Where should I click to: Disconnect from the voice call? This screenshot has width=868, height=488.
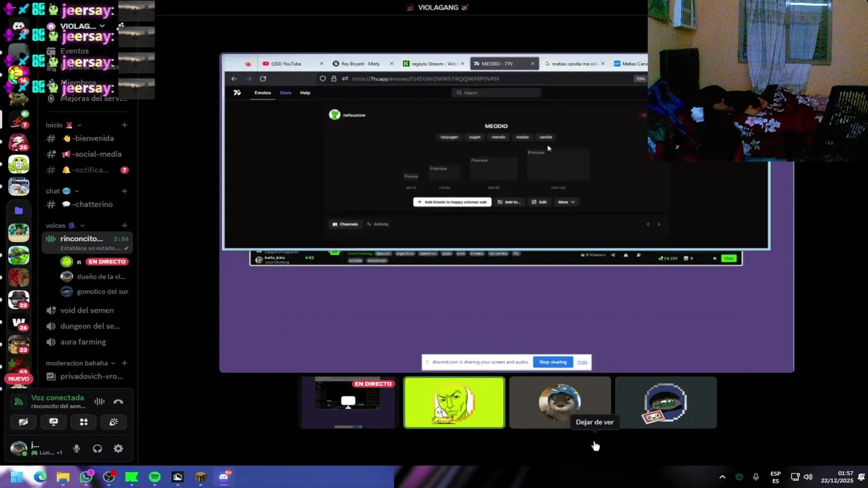pos(118,401)
